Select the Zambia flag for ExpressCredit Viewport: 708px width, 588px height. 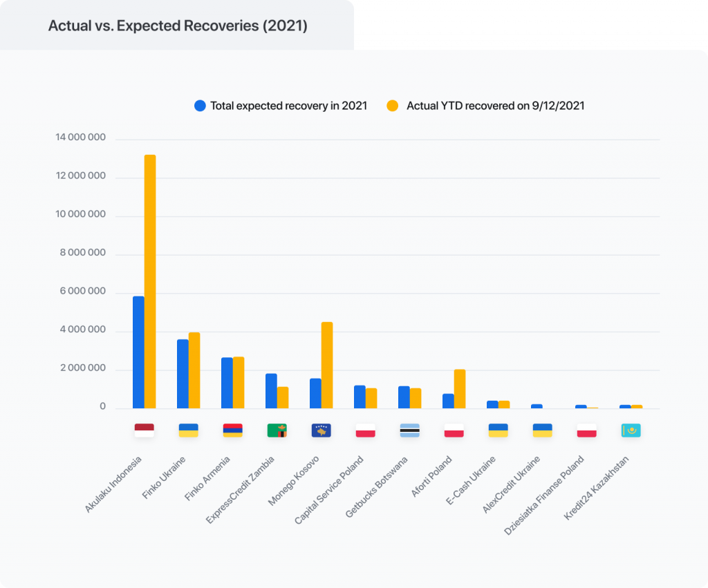277,430
